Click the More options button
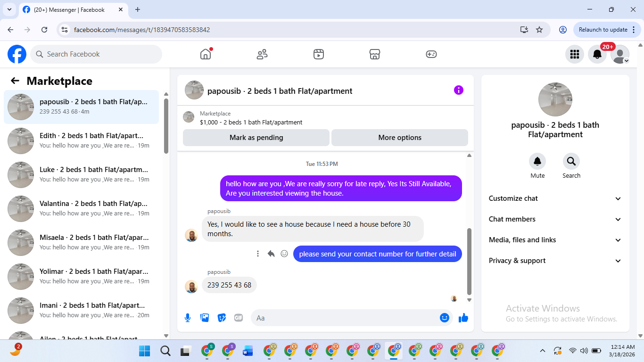The image size is (644, 362). (400, 138)
